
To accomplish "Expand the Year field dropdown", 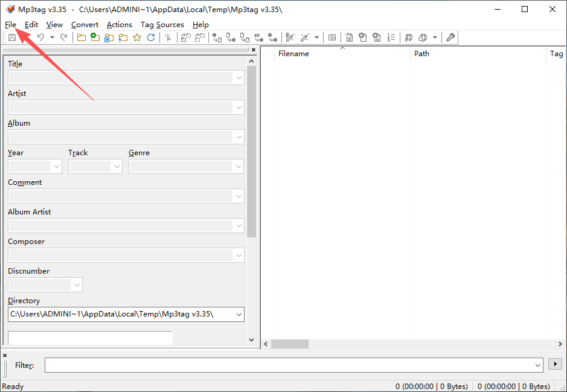I will [x=56, y=167].
